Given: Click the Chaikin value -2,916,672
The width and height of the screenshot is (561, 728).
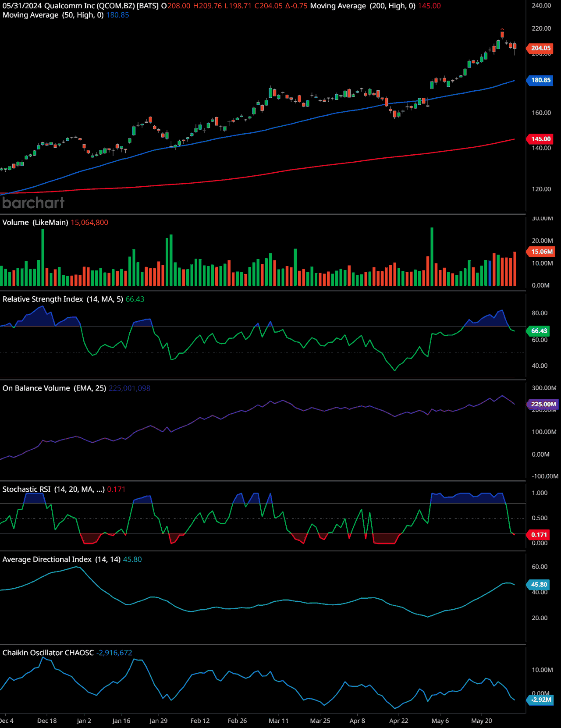Looking at the screenshot, I should coord(114,653).
